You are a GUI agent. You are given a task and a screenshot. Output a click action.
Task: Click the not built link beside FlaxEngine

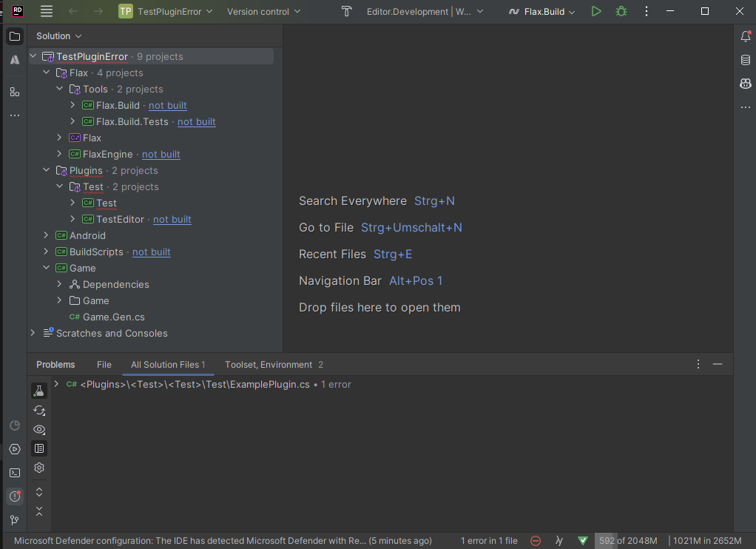point(161,154)
